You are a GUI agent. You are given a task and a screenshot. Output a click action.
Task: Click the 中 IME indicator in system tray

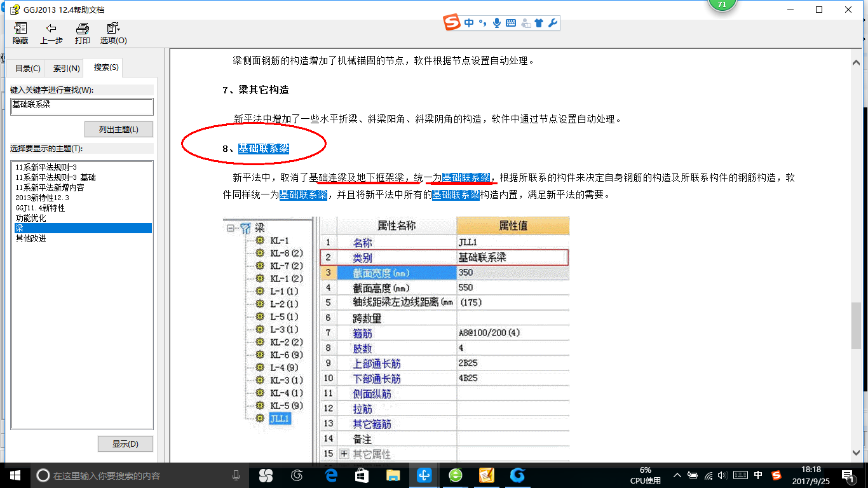click(758, 475)
